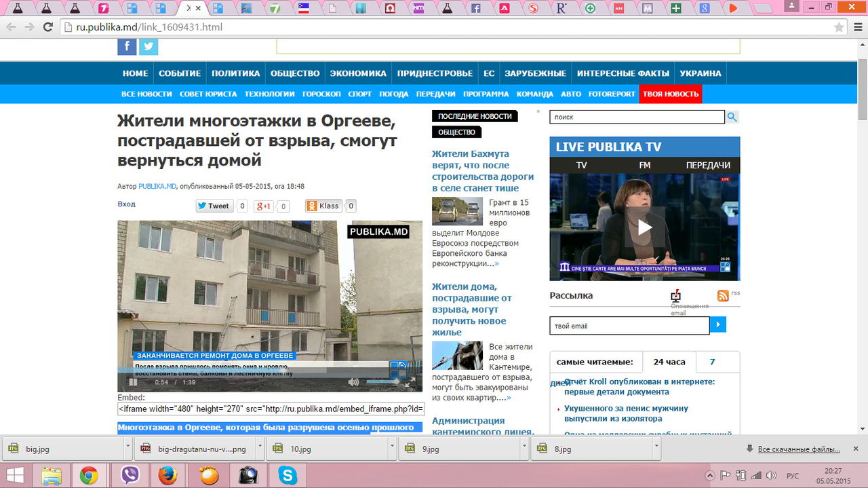The width and height of the screenshot is (868, 488).
Task: Expand big.jpg download options arrow
Action: (x=127, y=449)
